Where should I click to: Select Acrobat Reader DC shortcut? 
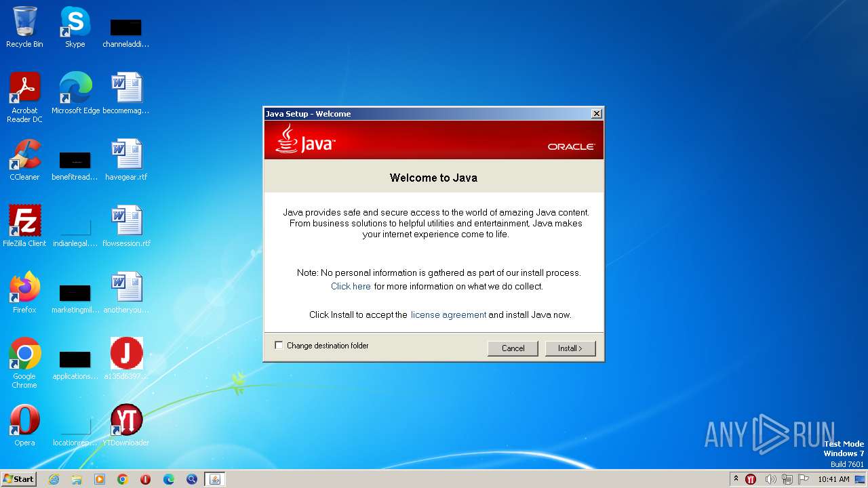24,98
